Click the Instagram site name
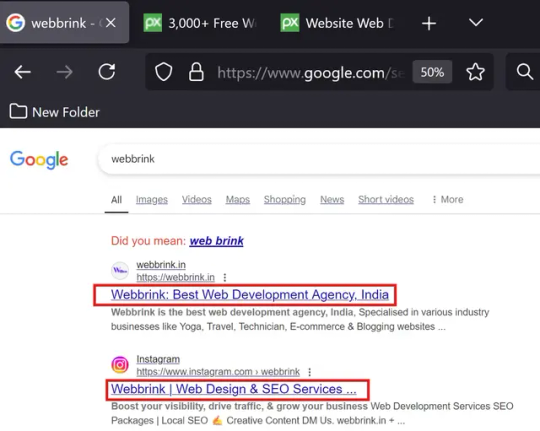 [158, 359]
